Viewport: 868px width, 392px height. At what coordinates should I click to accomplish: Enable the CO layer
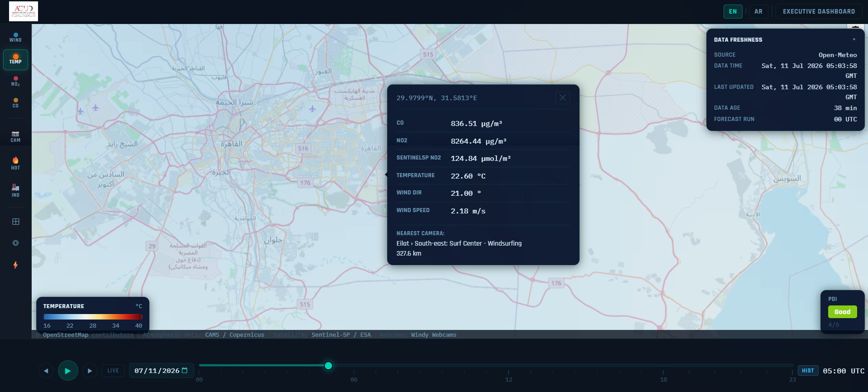[x=15, y=103]
